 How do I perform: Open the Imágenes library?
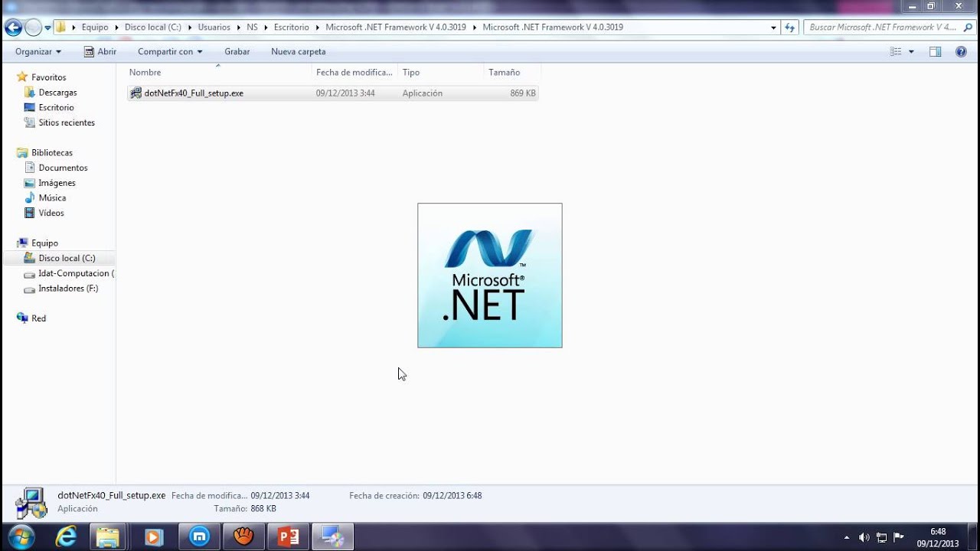(57, 183)
